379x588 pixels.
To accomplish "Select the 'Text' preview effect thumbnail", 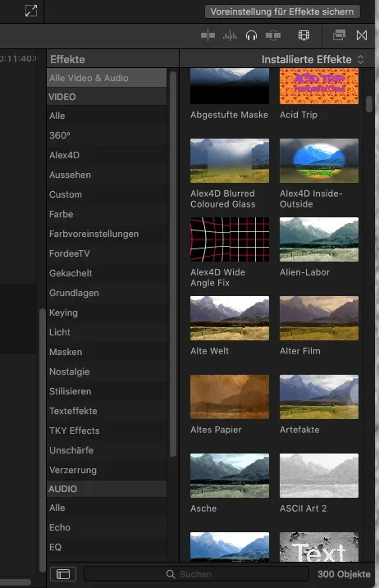I will (319, 547).
